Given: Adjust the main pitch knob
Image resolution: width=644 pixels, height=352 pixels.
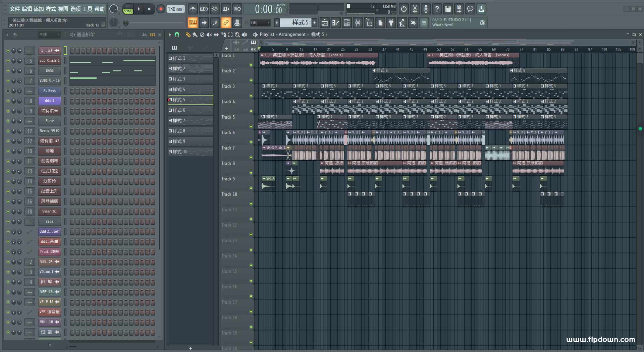Looking at the screenshot, I should [x=114, y=22].
